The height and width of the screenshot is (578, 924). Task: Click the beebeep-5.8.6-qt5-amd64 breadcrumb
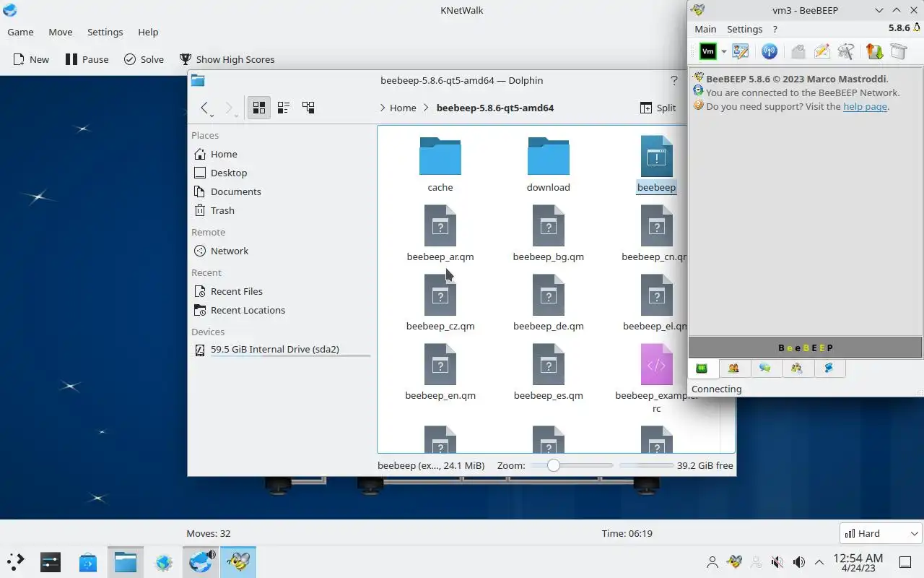pyautogui.click(x=495, y=108)
